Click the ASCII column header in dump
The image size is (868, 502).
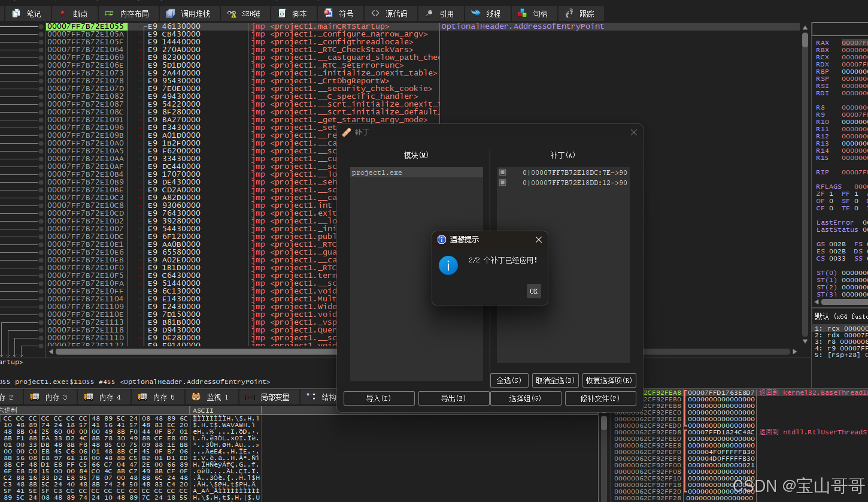[203, 410]
